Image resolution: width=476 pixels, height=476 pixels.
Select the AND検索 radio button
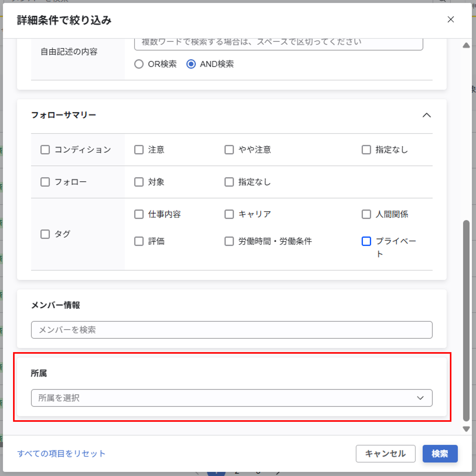pos(191,64)
